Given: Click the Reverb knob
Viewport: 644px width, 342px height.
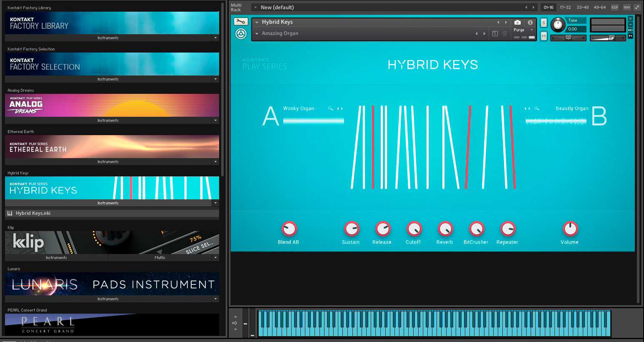Looking at the screenshot, I should click(445, 229).
